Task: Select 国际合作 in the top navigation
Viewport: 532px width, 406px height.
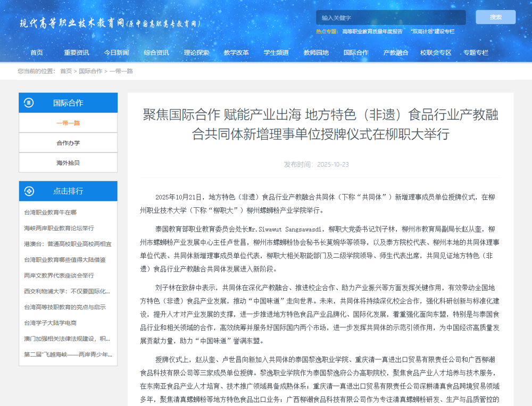Action: coord(356,53)
